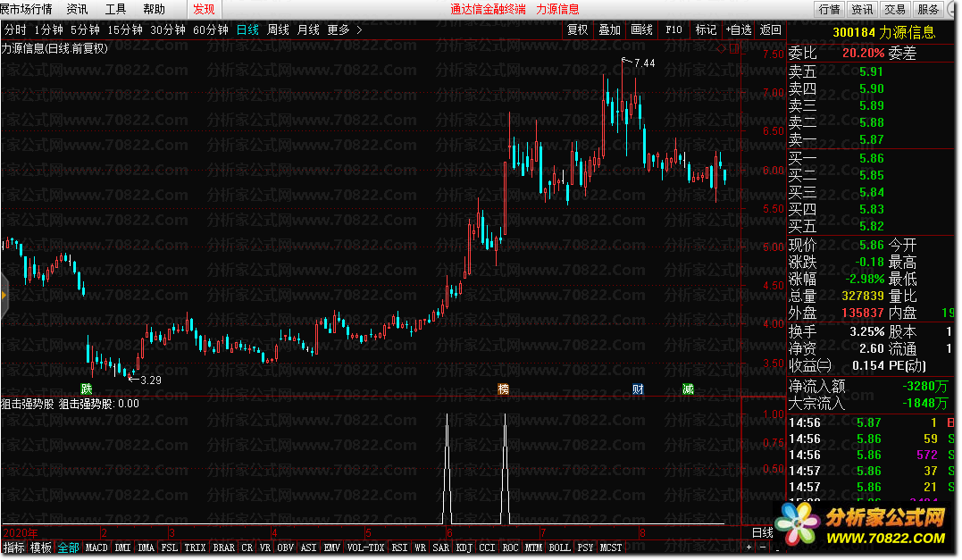Open the 画线 drawing tools
Screen dimensions: 962x560
click(641, 29)
